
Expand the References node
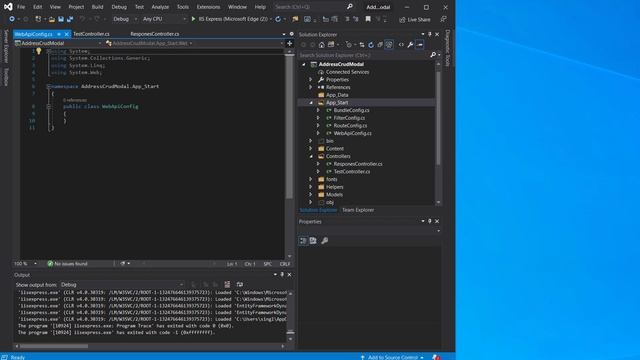311,87
